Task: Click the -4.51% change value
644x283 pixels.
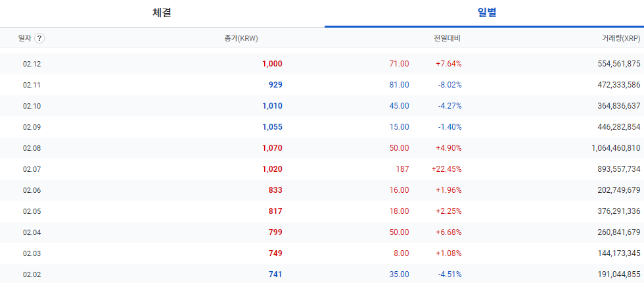Action: (x=449, y=274)
